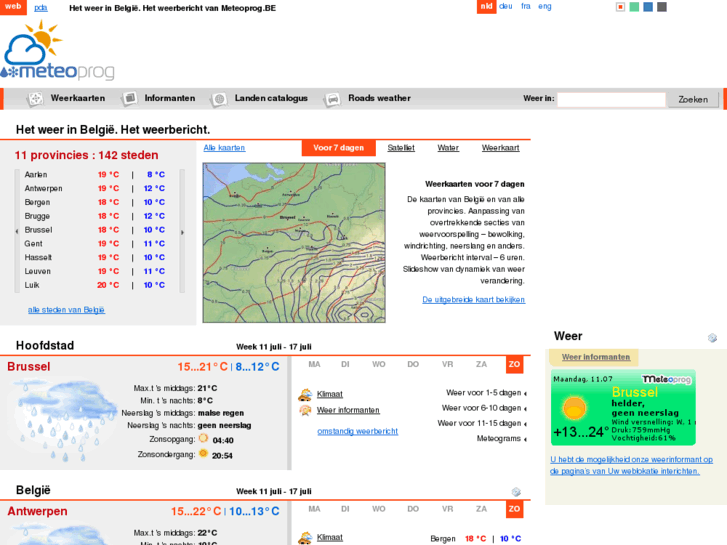Expand Weer voor 6-10 dagen
Image resolution: width=727 pixels, height=545 pixels.
484,408
